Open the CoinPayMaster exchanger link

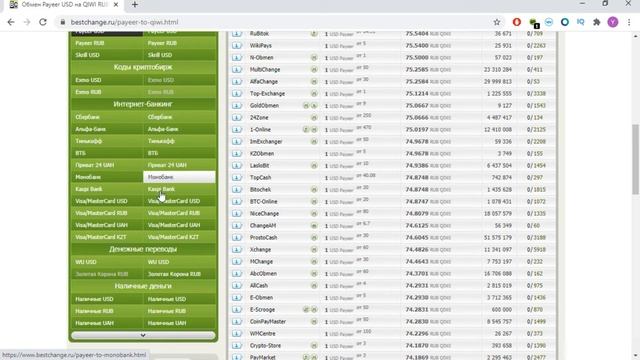coord(268,322)
